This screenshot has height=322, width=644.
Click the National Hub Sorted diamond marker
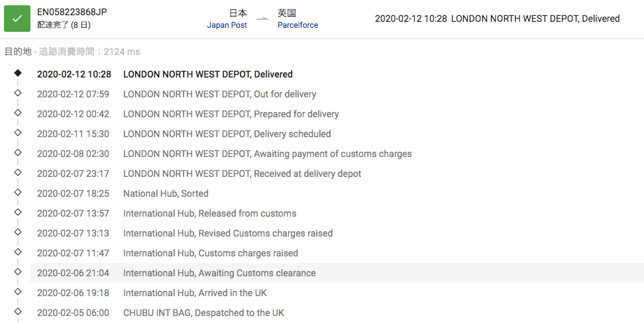tap(18, 192)
